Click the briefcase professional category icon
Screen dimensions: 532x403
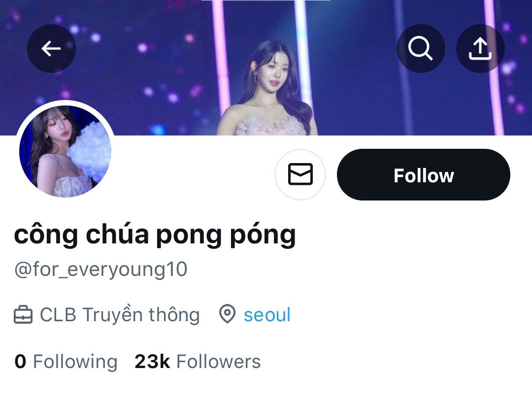coord(23,314)
